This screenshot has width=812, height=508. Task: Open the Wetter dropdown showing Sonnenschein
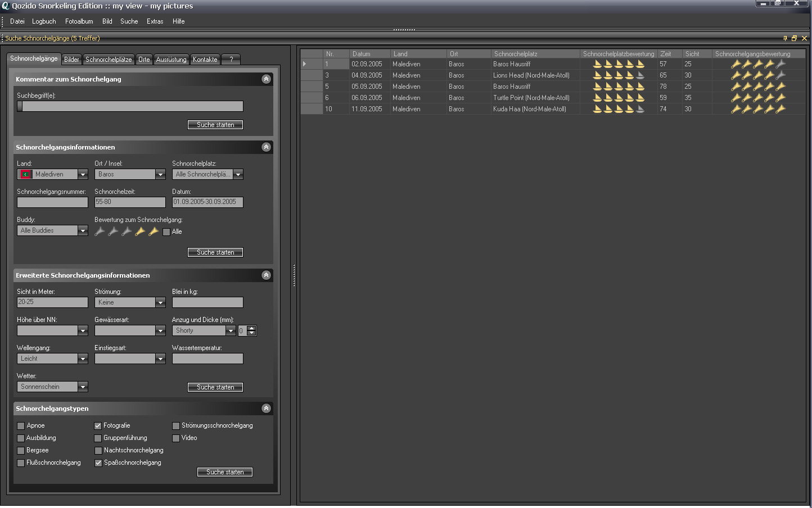[83, 387]
